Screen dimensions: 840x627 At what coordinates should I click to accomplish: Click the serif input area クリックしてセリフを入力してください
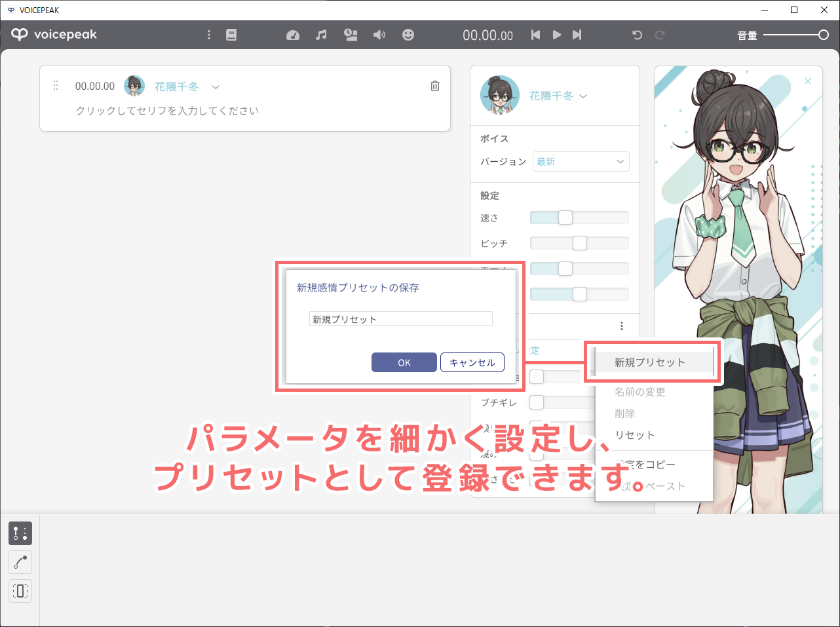(167, 111)
